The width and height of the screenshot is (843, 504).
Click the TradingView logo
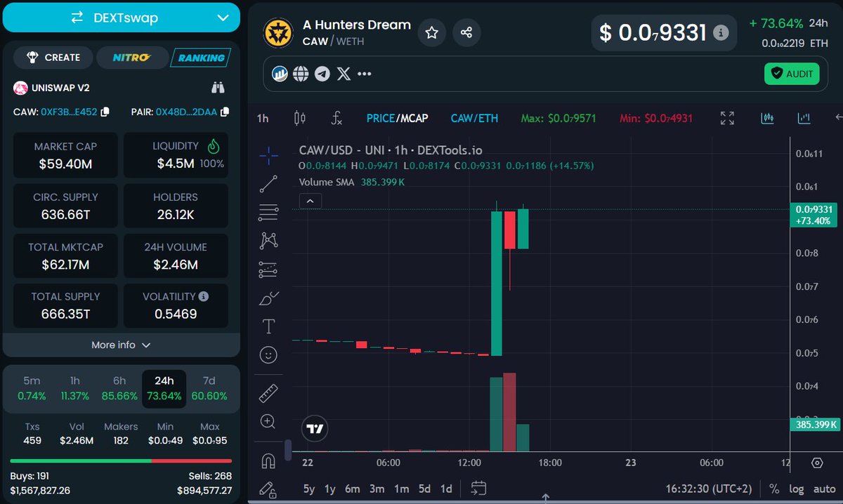click(315, 428)
